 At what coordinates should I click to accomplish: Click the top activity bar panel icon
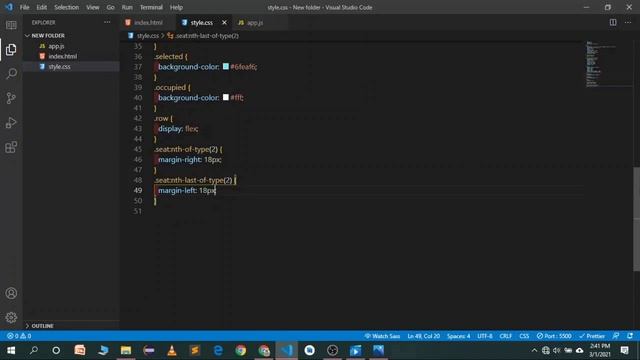coord(11,25)
